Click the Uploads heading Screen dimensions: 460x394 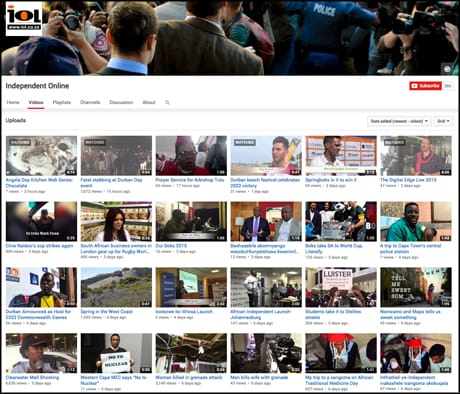16,120
